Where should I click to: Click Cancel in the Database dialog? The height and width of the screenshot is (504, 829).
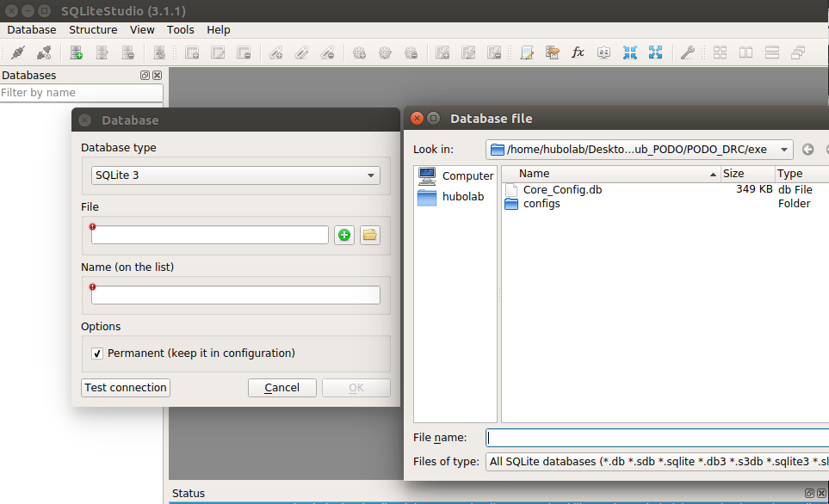click(x=282, y=388)
